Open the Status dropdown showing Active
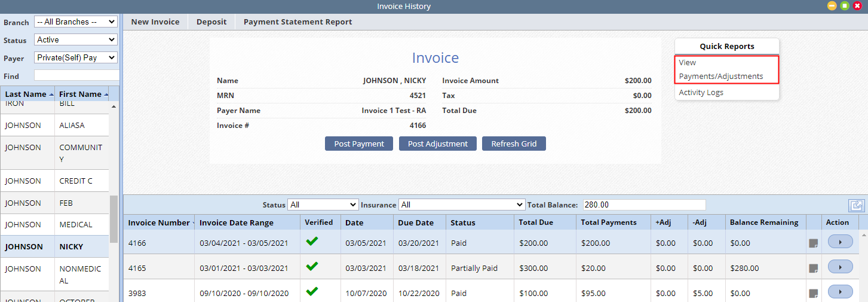The width and height of the screenshot is (868, 302). (x=75, y=39)
